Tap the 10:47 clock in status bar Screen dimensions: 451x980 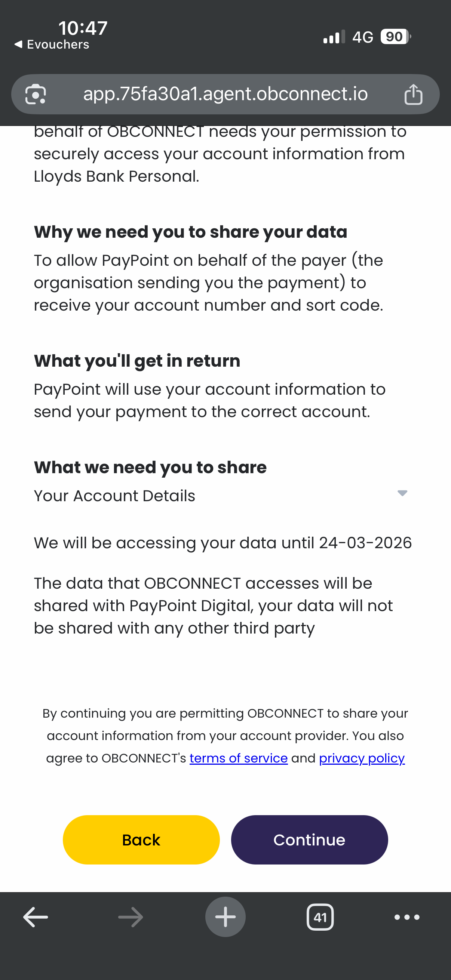[83, 28]
